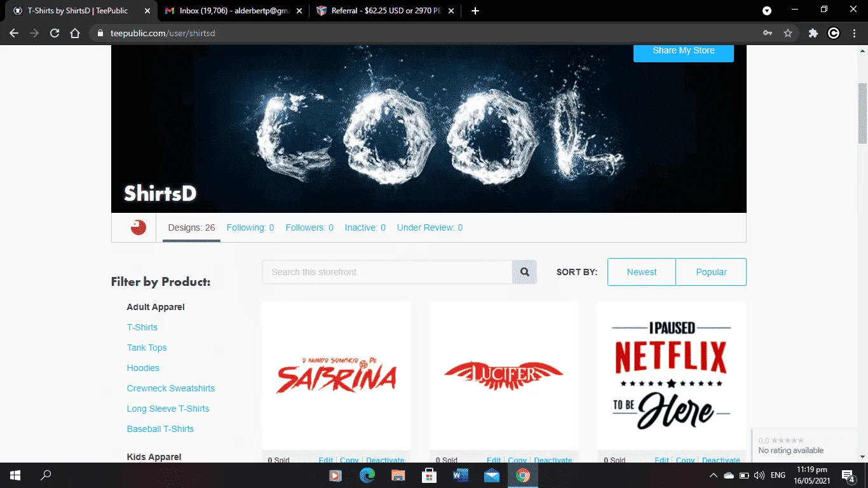
Task: Open the Lucifer design thumbnail
Action: 504,376
